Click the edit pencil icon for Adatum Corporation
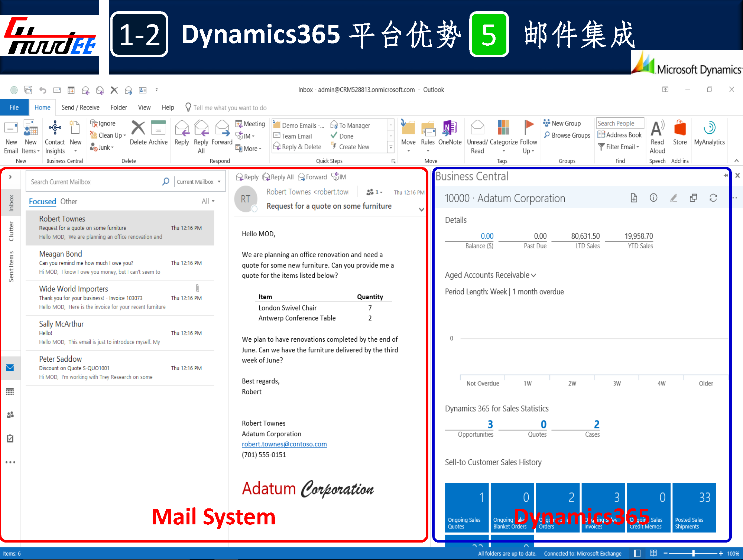 click(674, 198)
